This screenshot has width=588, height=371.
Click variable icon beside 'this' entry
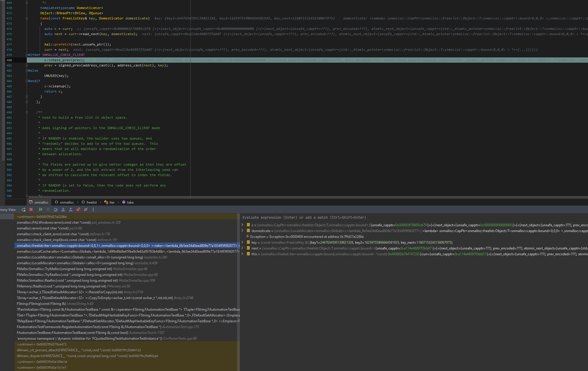pyautogui.click(x=248, y=254)
